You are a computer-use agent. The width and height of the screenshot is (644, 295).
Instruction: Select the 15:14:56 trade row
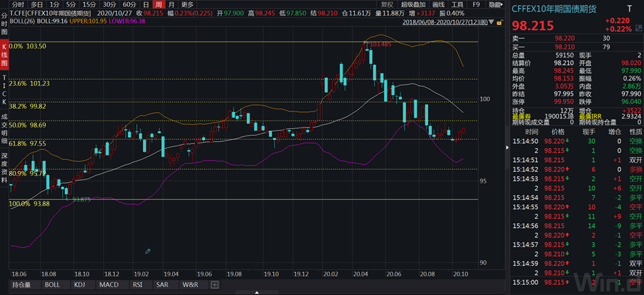pos(577,226)
